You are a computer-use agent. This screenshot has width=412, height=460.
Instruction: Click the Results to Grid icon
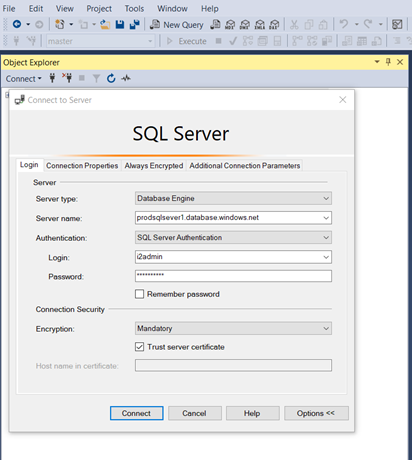[362, 41]
